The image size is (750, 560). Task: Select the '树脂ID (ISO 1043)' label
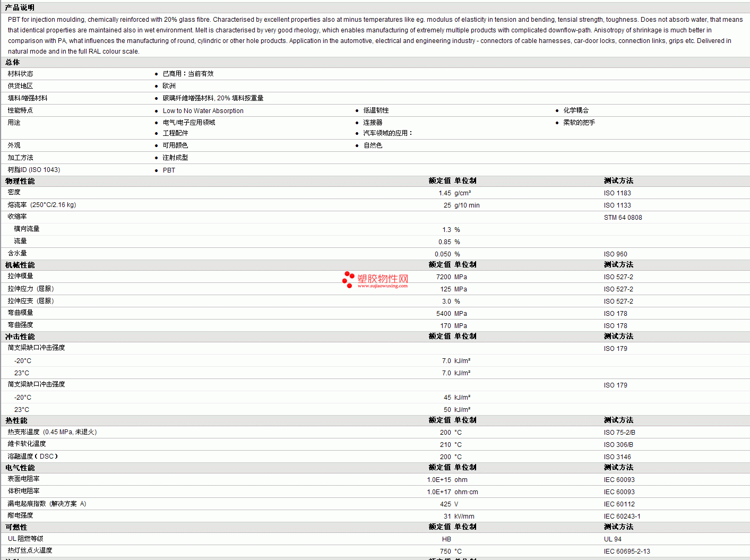(34, 170)
